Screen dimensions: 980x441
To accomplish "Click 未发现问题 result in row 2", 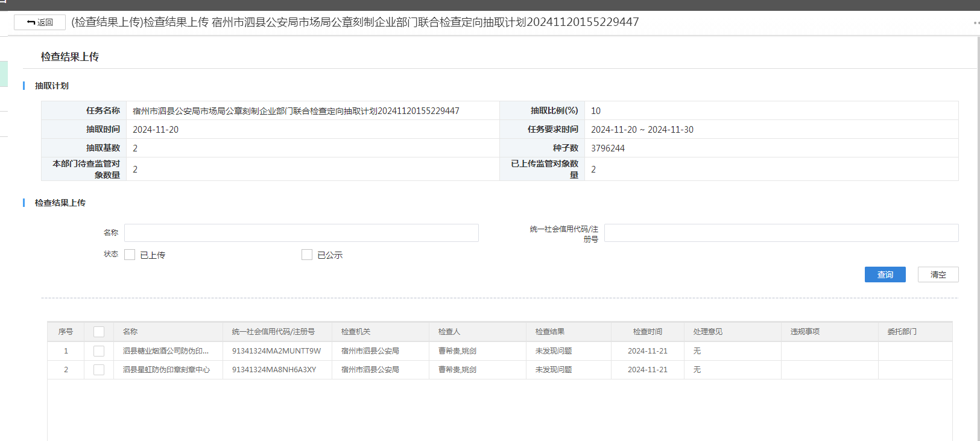I will coord(554,370).
